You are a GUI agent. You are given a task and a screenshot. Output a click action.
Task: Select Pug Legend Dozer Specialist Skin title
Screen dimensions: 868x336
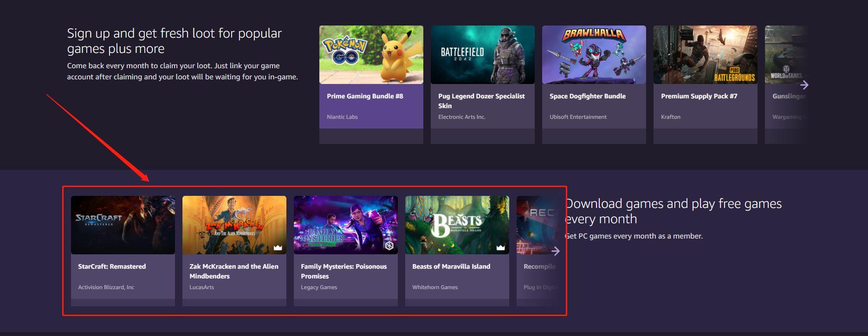[481, 101]
